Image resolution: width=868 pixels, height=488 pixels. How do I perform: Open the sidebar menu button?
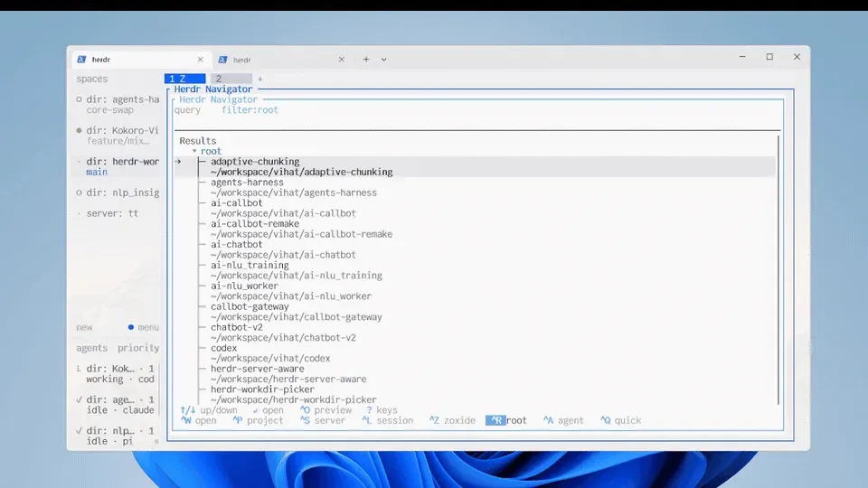144,327
